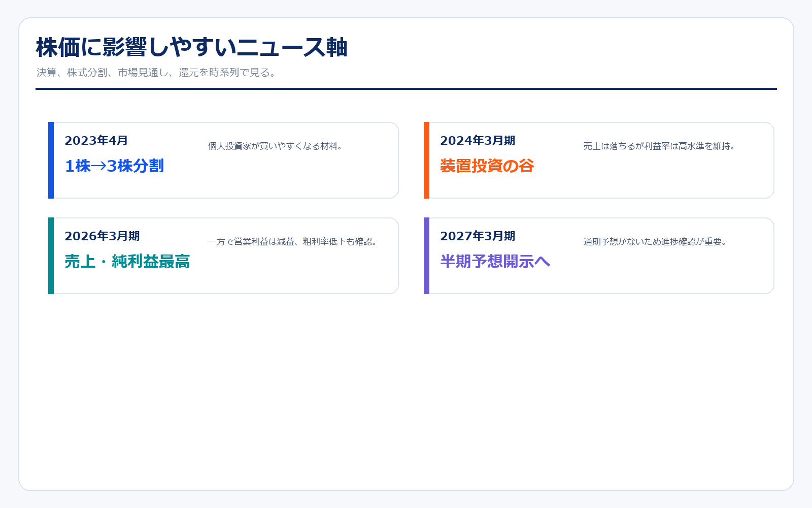Screen dimensions: 812x508
Task: Select the heading 売上・純利益最高
Action: (x=127, y=262)
